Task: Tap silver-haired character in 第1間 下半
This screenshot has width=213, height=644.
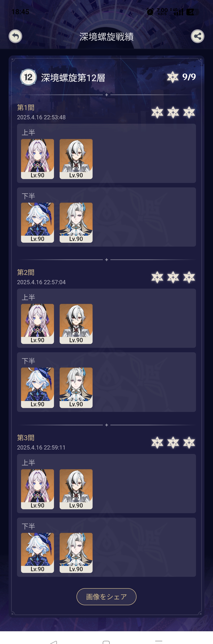Action: pos(76,222)
